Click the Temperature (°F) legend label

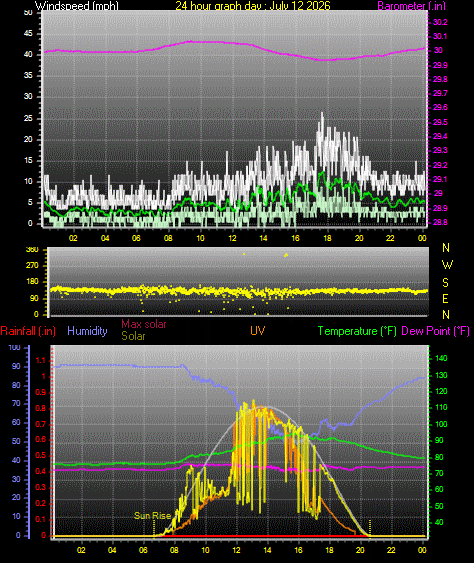[357, 331]
